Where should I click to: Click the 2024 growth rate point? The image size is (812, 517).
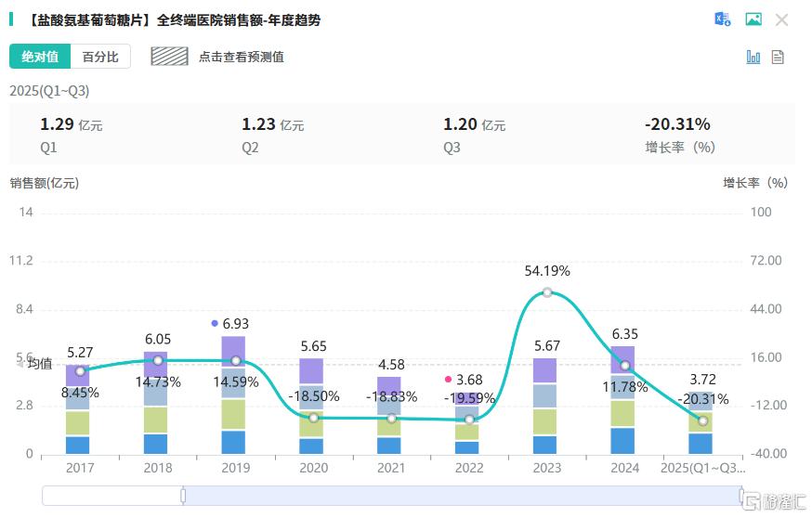pyautogui.click(x=625, y=366)
